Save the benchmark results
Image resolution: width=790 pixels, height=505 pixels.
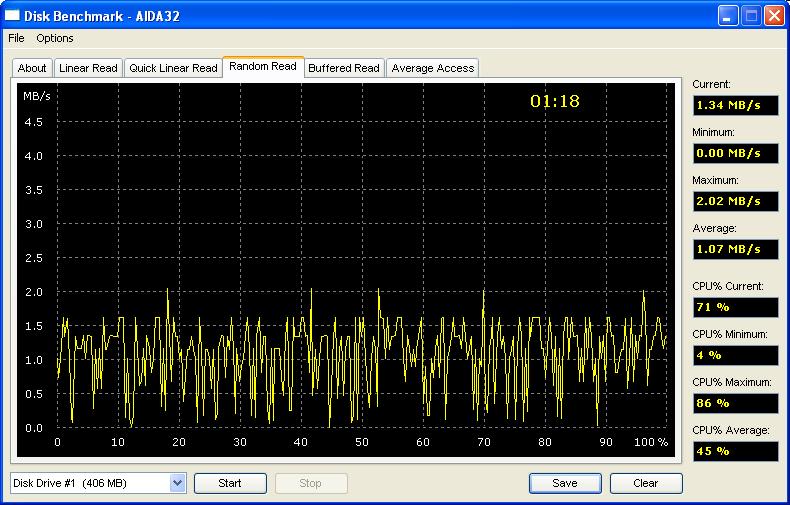pos(565,483)
